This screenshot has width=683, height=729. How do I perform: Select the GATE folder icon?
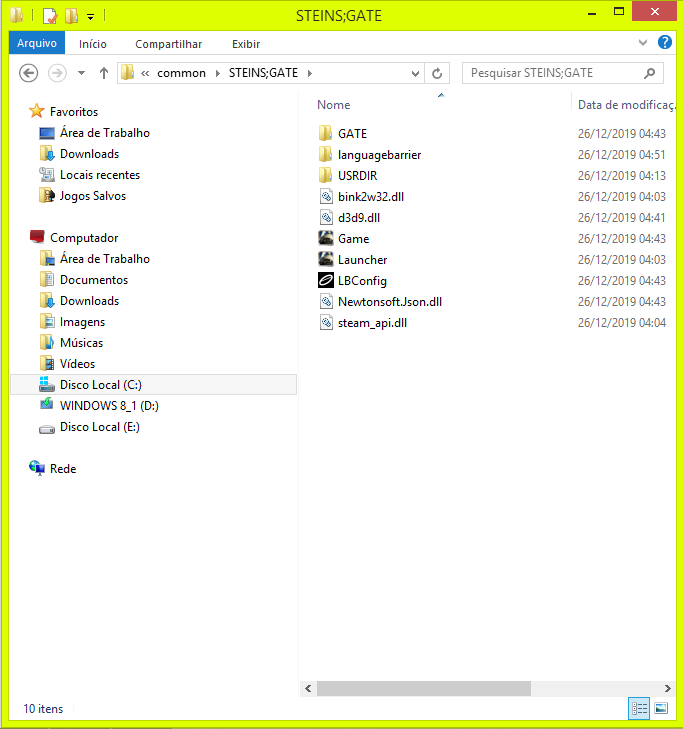[325, 133]
